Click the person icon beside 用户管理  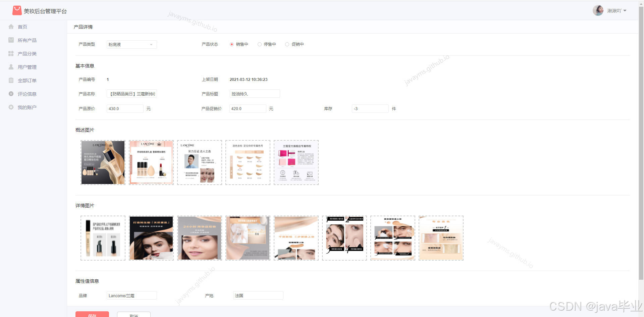point(11,67)
